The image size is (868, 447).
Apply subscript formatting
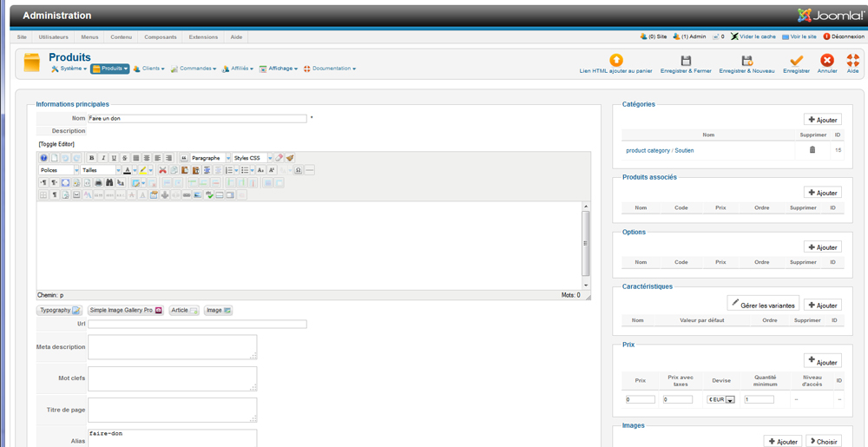[260, 170]
